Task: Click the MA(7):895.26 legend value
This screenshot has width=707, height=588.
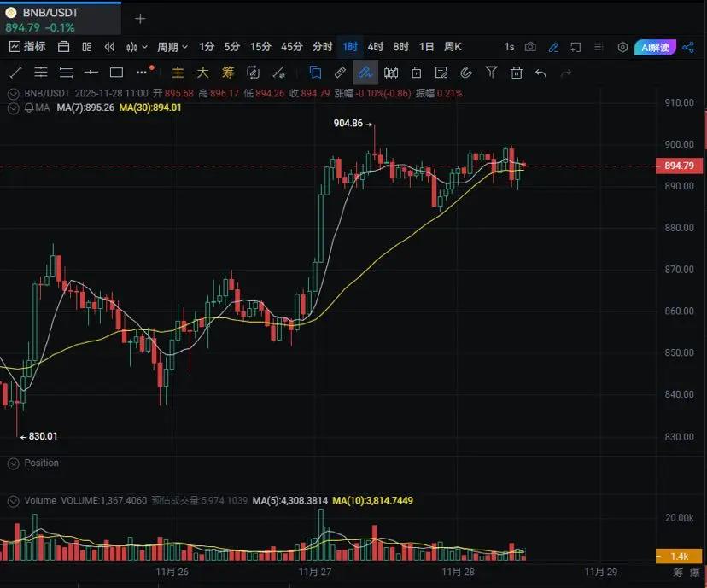Action: click(85, 108)
